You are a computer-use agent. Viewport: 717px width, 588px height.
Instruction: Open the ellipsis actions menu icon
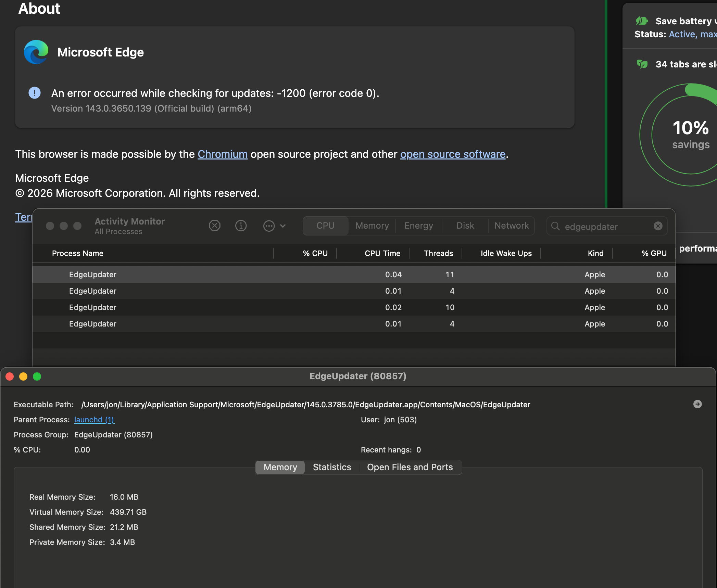[269, 226]
